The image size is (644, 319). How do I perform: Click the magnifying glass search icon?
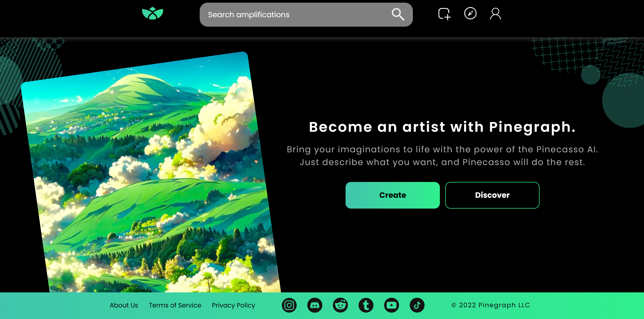[x=398, y=14]
